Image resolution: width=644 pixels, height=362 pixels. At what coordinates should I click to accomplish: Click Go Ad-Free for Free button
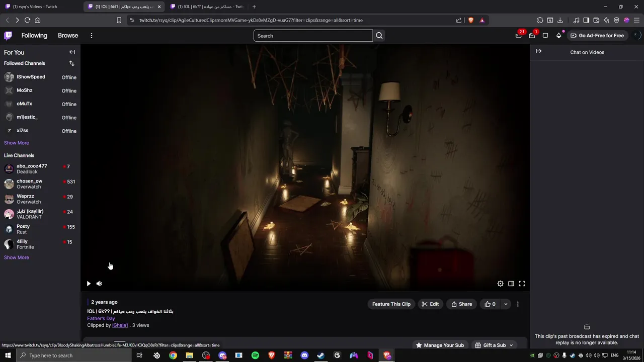pos(597,36)
